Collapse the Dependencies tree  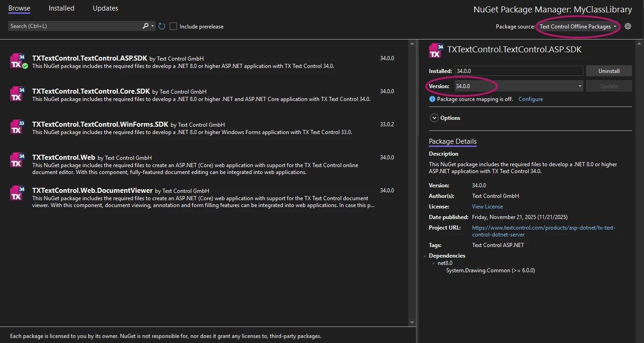[x=425, y=256]
